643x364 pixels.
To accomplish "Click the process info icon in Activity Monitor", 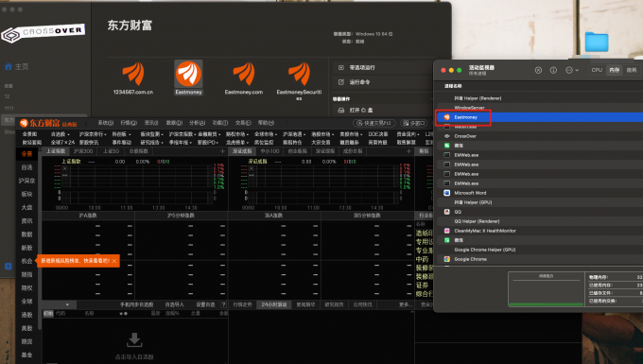I will 553,70.
